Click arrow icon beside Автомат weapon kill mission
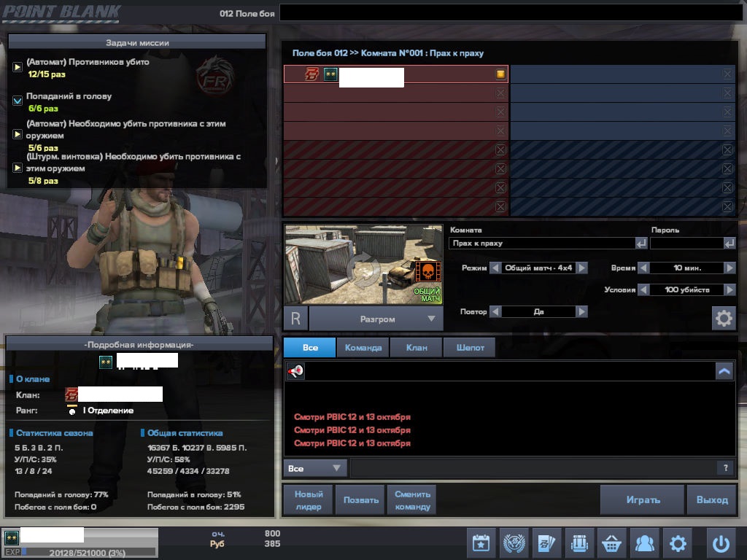 pos(18,134)
